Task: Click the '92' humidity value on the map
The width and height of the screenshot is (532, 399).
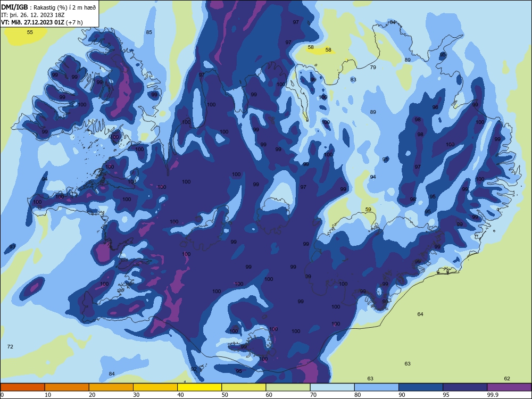Action: (x=194, y=369)
